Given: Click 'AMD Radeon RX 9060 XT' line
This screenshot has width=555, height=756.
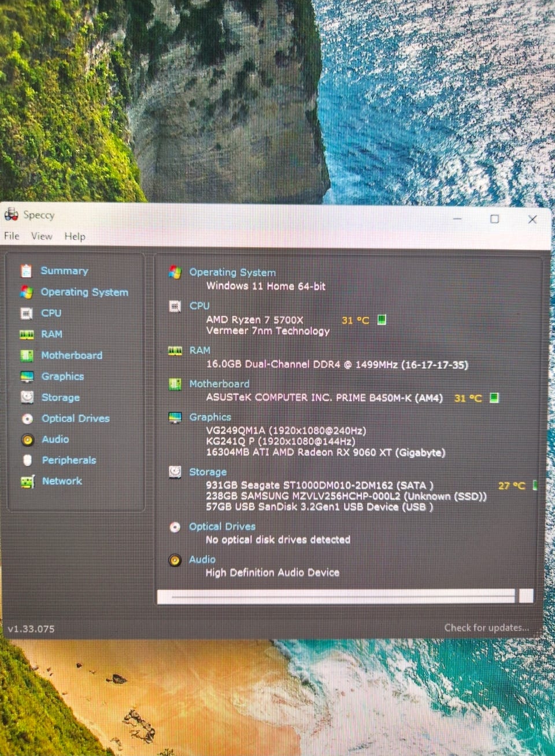Looking at the screenshot, I should [325, 452].
